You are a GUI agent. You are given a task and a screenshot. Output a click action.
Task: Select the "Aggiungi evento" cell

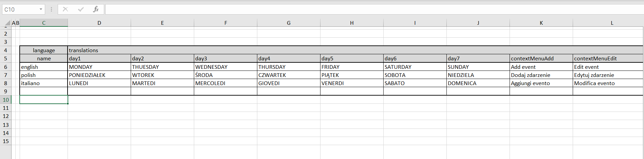541,83
